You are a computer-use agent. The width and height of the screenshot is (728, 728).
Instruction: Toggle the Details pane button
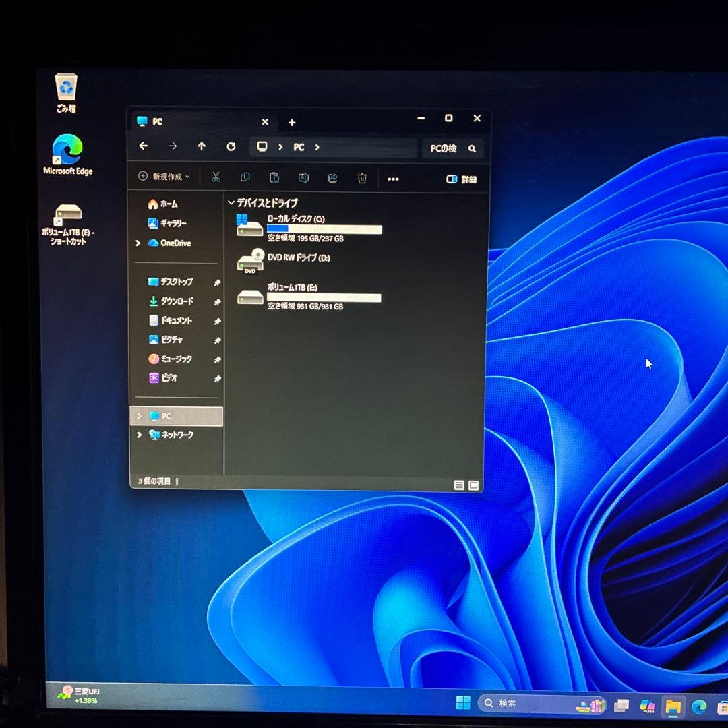pos(462,179)
